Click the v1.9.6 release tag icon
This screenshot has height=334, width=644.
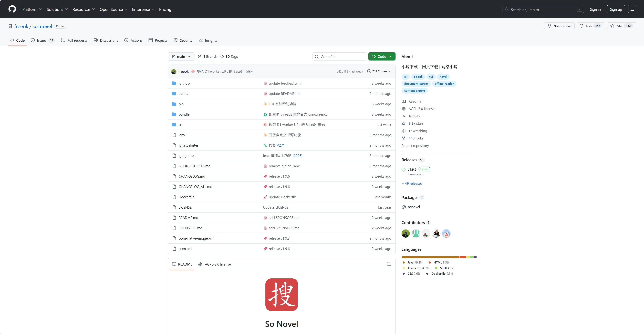tap(403, 170)
